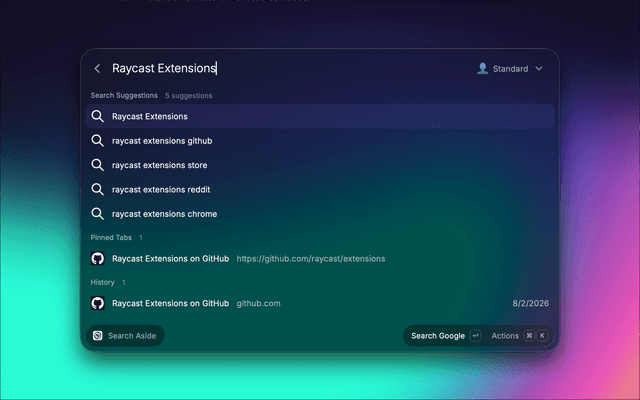The height and width of the screenshot is (400, 640).
Task: Click the Enter key hint icon
Action: [476, 336]
